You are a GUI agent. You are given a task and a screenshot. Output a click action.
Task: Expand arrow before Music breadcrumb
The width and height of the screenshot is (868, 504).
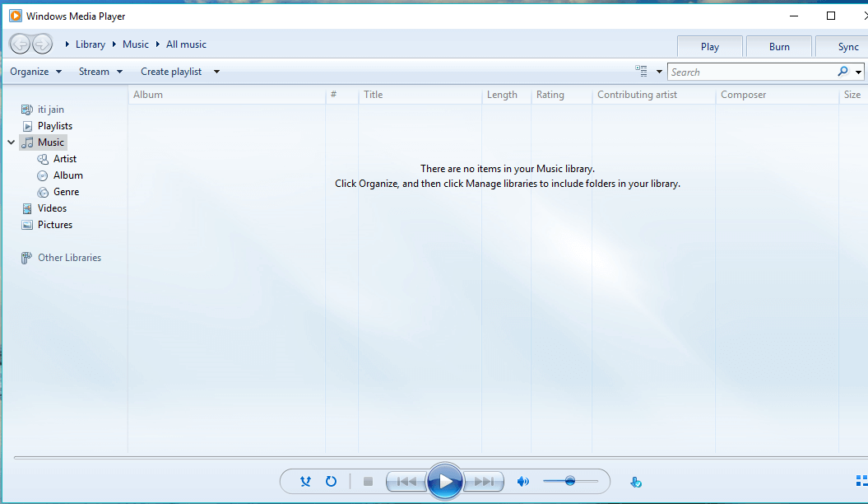point(114,44)
